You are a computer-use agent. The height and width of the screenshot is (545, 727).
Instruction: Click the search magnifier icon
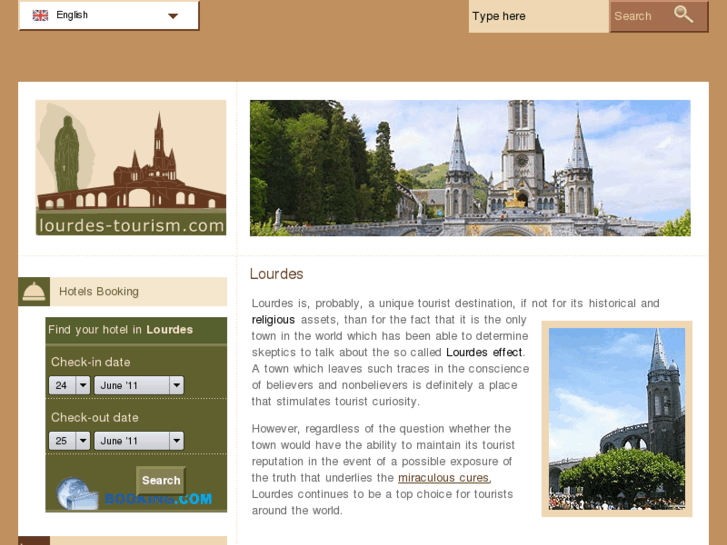click(684, 15)
